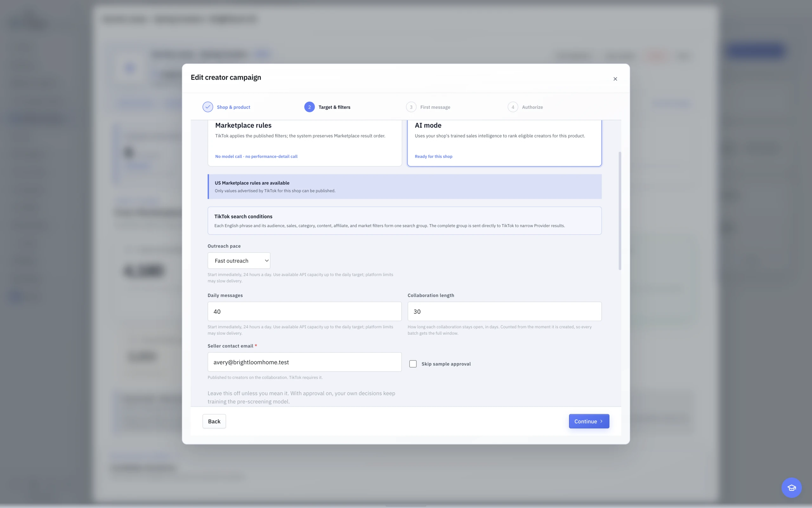
Task: Close the Edit creator campaign dialog
Action: [615, 79]
